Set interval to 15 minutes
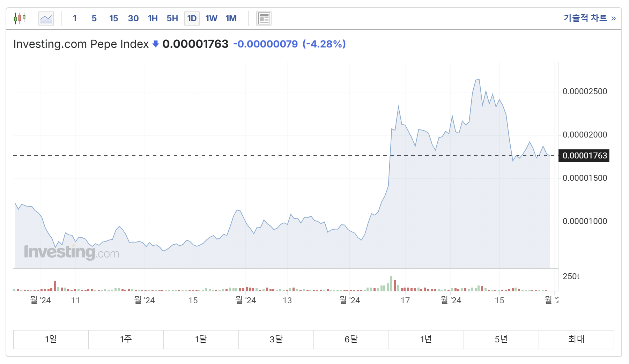629x364 pixels. tap(113, 18)
